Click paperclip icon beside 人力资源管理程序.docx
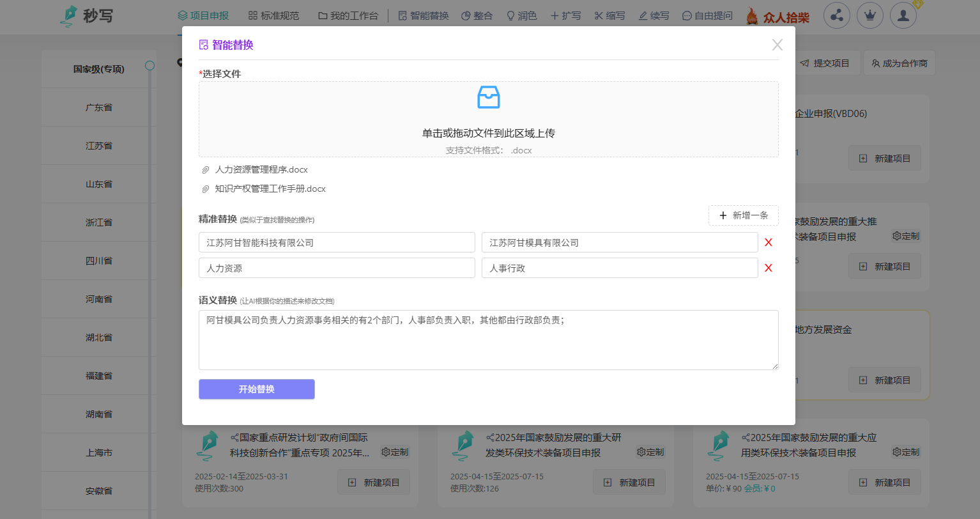The image size is (980, 519). [x=205, y=169]
